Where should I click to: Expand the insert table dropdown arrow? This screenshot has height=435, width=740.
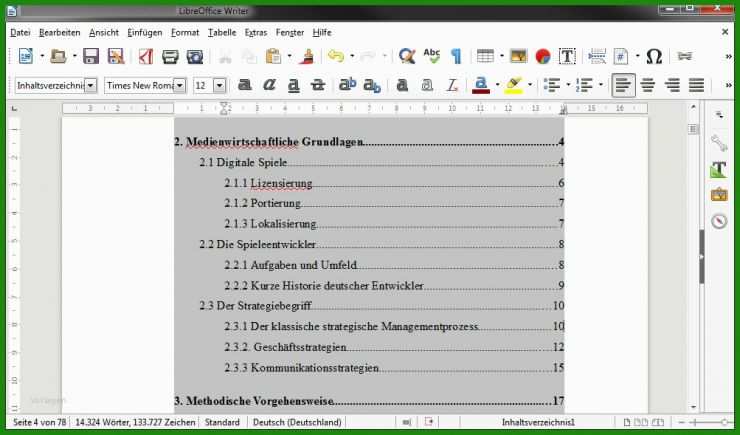click(501, 56)
